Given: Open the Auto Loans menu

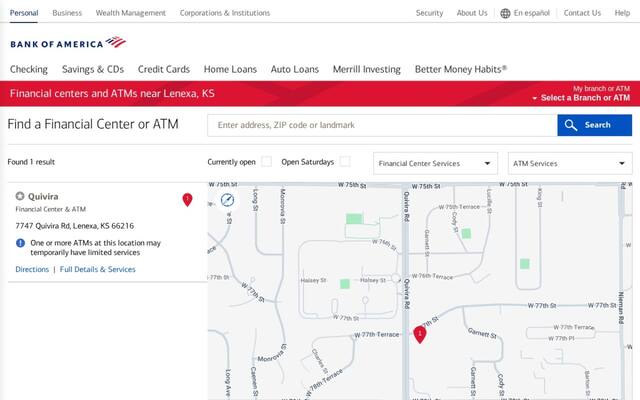Looking at the screenshot, I should [295, 69].
